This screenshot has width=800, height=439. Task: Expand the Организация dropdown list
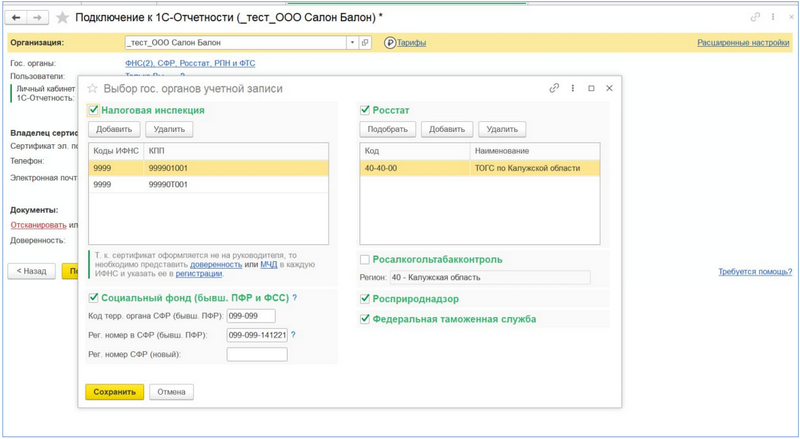(x=351, y=43)
